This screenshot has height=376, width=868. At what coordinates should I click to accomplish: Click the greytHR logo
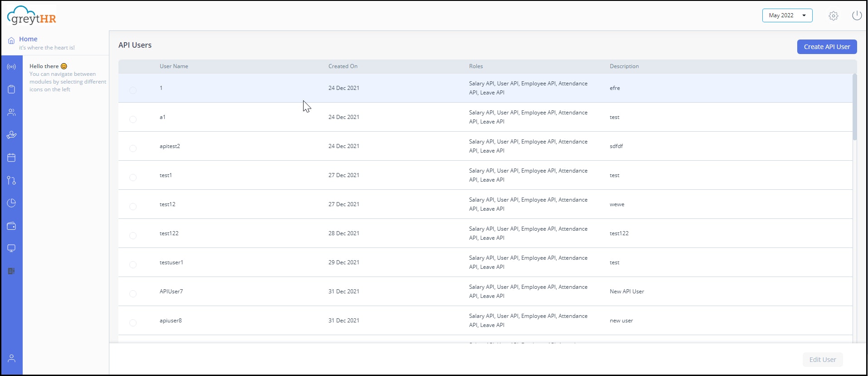tap(32, 15)
